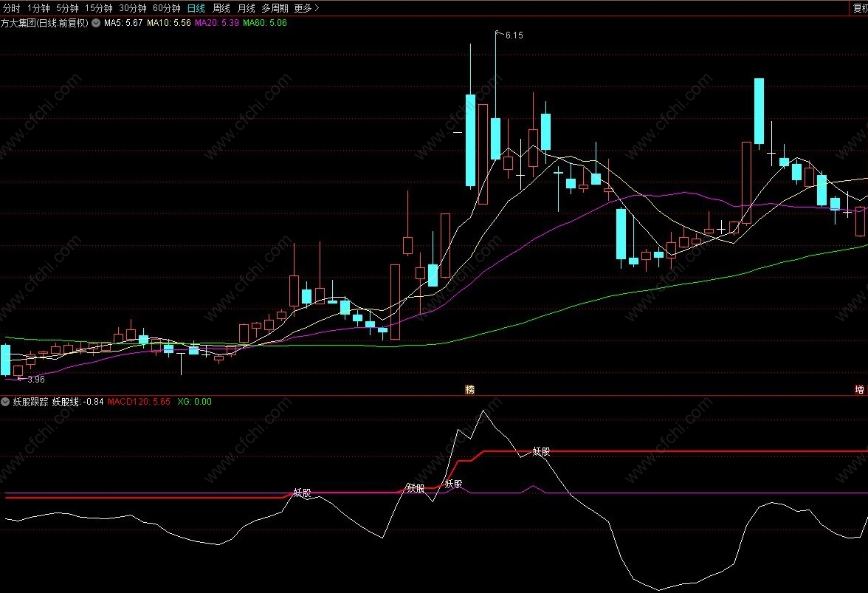Click the 妖股跟踪 indicator name

[30, 402]
